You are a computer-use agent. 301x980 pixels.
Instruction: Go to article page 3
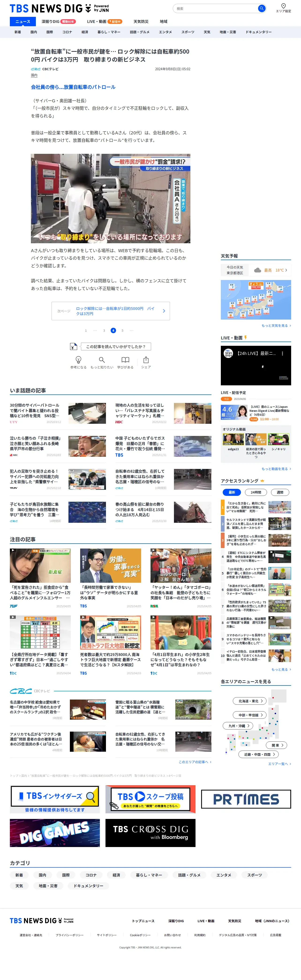(104, 331)
